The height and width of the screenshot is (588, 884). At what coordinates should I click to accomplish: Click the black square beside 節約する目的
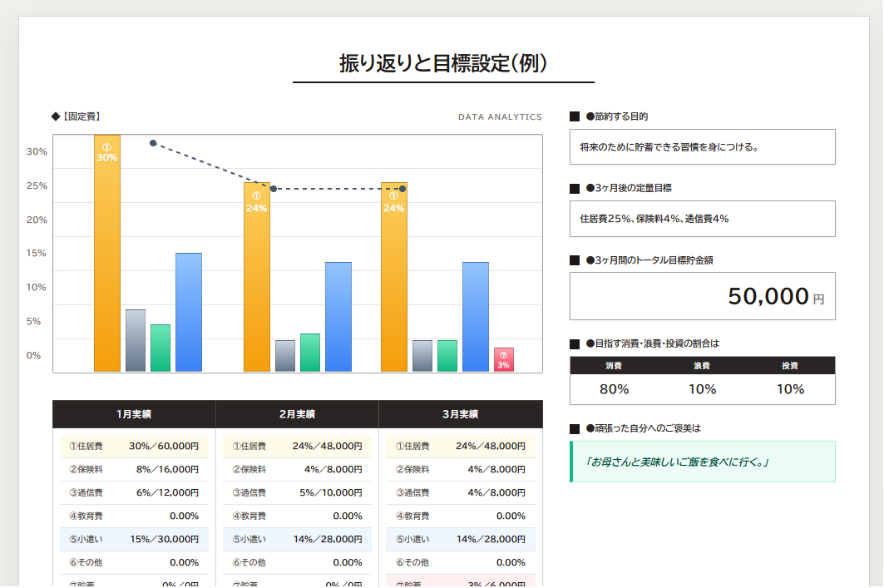[x=575, y=117]
